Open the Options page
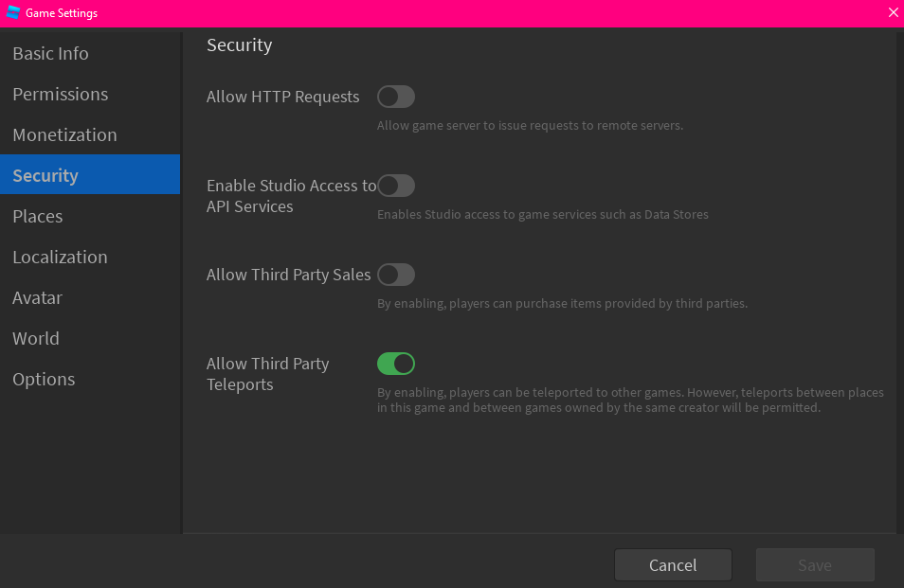Screen dimensions: 904x588 (x=90, y=379)
